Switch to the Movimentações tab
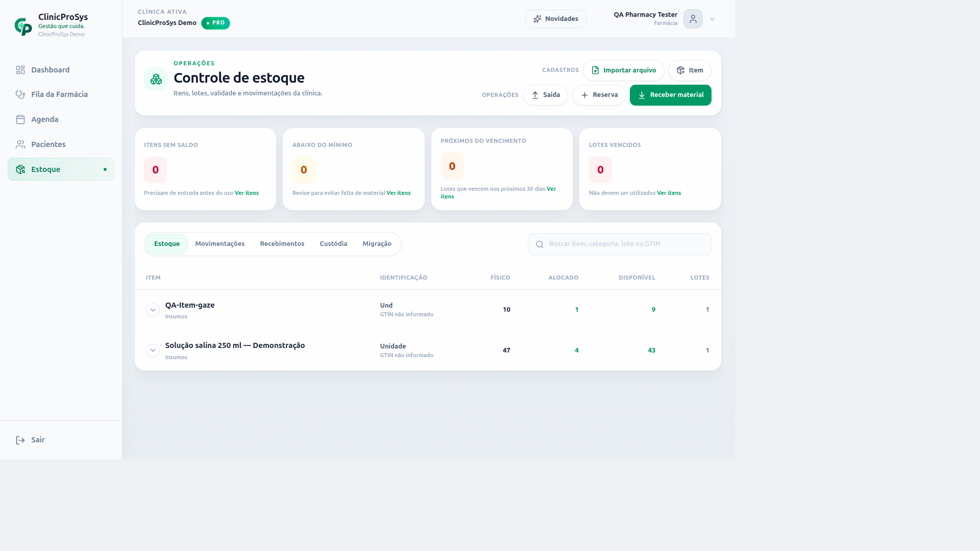 point(220,244)
